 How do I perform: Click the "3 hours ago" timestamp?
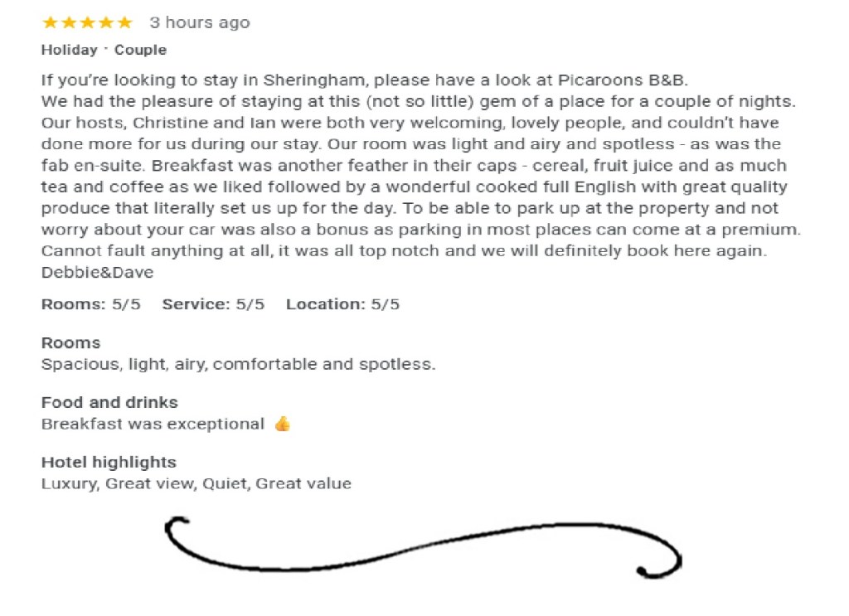tap(199, 22)
